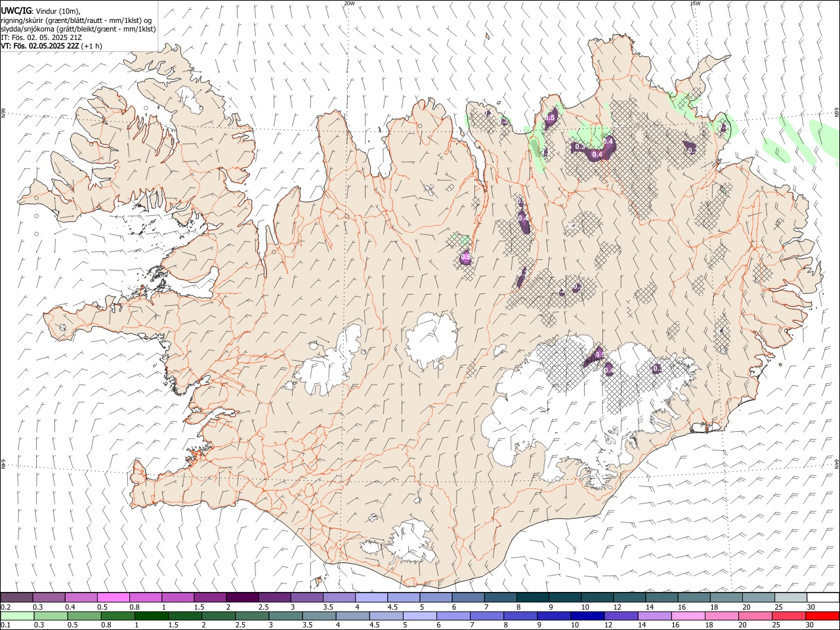The width and height of the screenshot is (840, 630).
Task: Click the 'slydda/snjókoma' legend description line
Action: click(78, 29)
